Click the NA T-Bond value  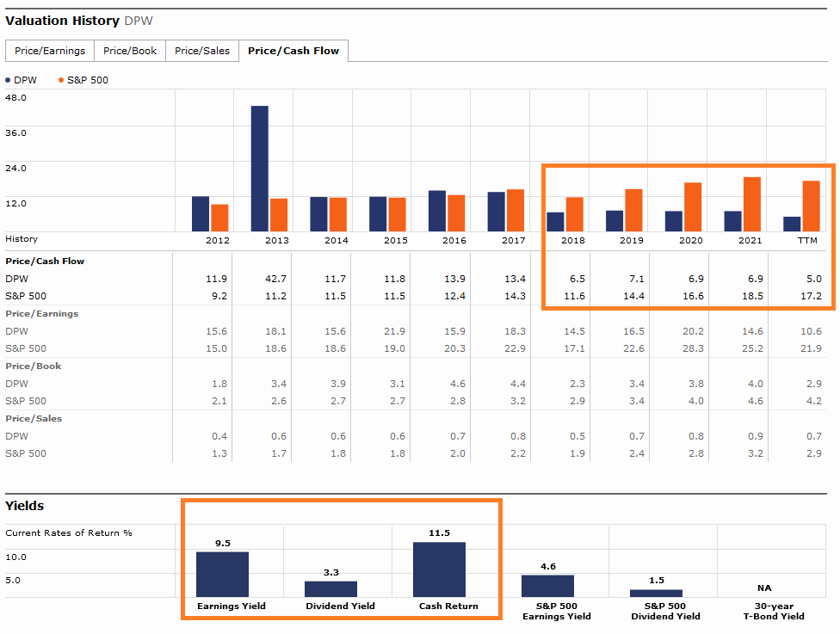[764, 588]
